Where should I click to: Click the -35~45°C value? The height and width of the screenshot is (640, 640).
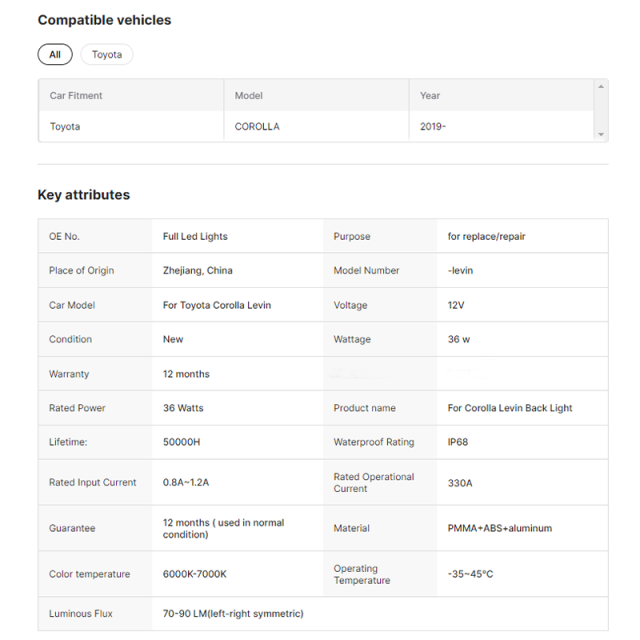[x=470, y=574]
